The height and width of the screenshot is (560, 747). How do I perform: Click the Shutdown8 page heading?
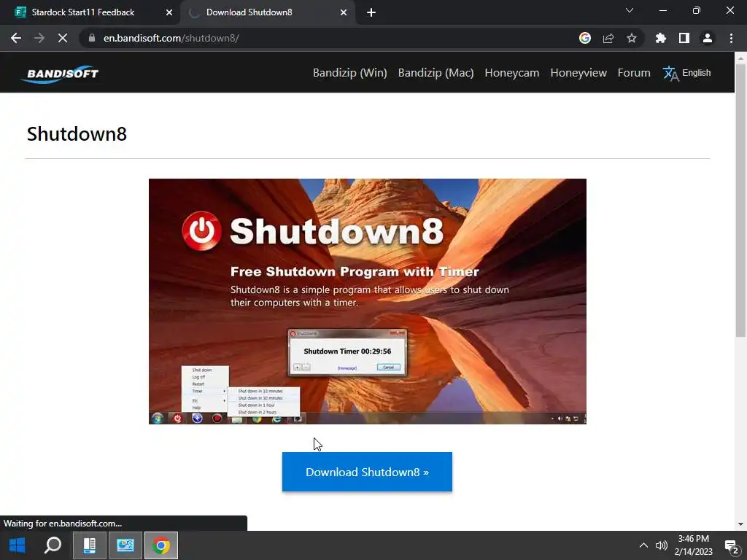[x=77, y=134]
